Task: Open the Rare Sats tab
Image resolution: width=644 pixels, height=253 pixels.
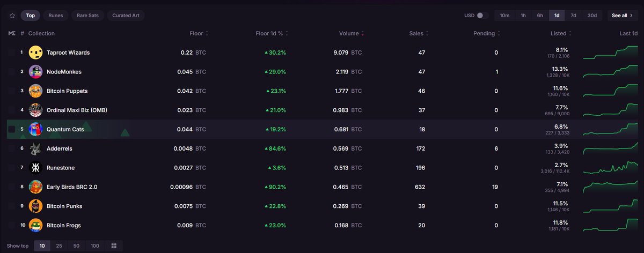Action: (x=87, y=16)
